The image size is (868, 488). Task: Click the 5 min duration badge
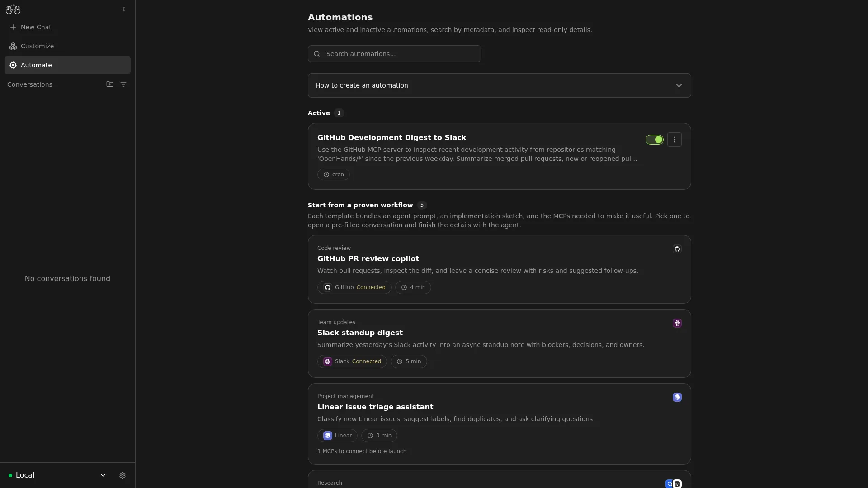point(409,361)
